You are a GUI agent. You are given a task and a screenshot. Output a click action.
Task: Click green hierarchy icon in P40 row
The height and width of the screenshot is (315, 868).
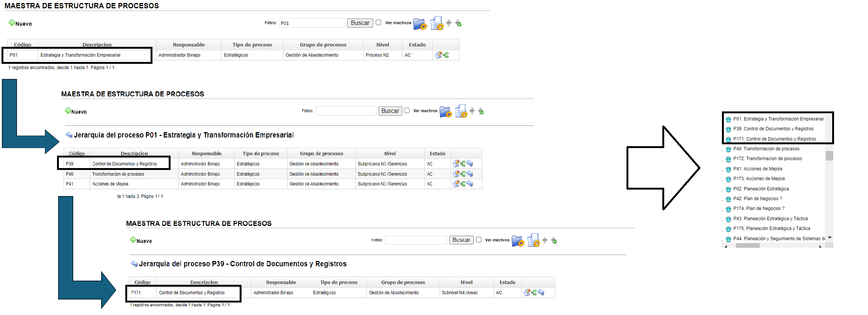click(x=463, y=174)
